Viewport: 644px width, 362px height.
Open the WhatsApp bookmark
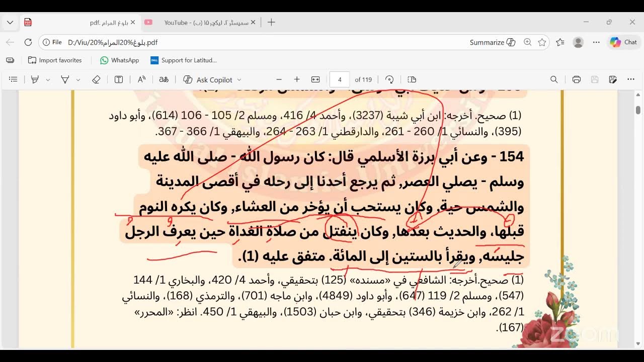[119, 60]
